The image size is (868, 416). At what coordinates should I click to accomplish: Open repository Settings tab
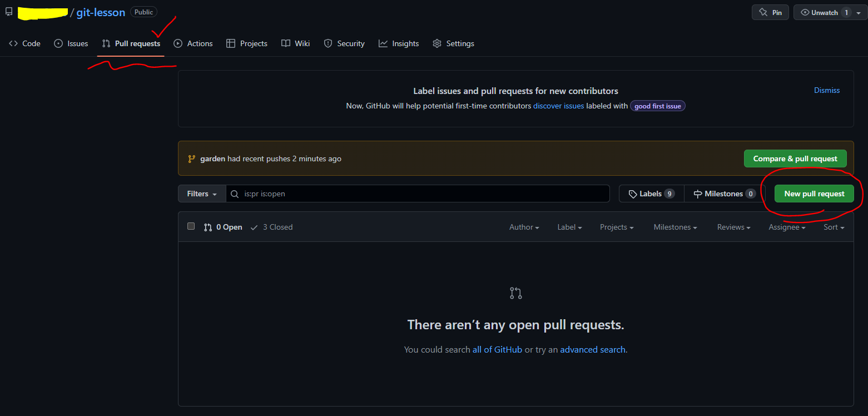click(x=453, y=43)
